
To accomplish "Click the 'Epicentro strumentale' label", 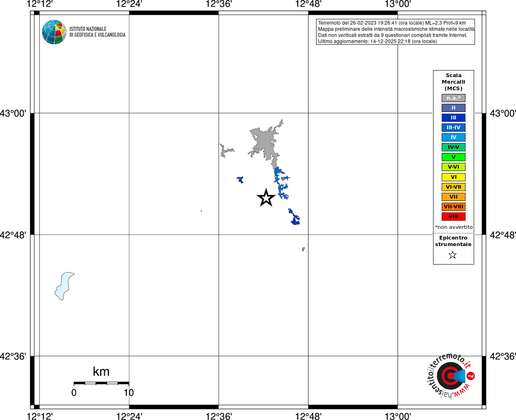I will 453,241.
